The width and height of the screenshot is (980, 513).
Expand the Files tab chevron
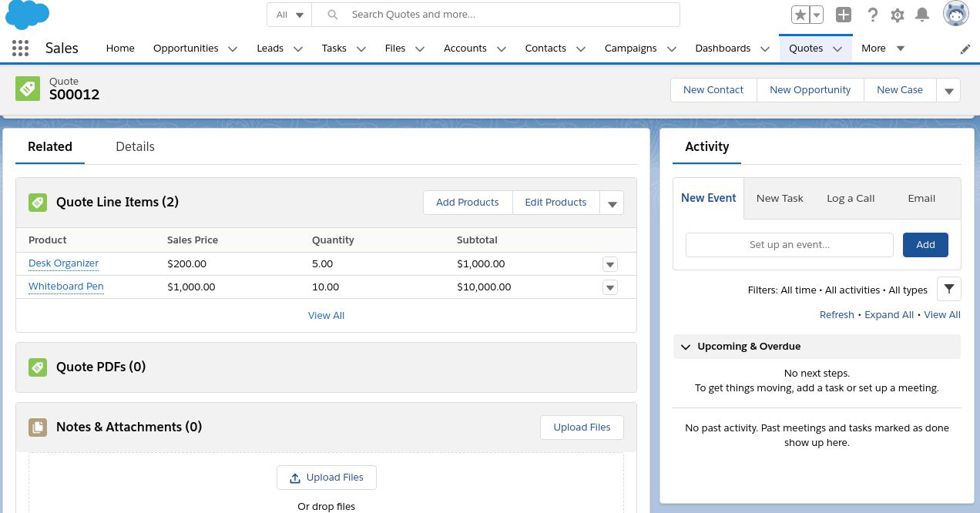(x=420, y=49)
